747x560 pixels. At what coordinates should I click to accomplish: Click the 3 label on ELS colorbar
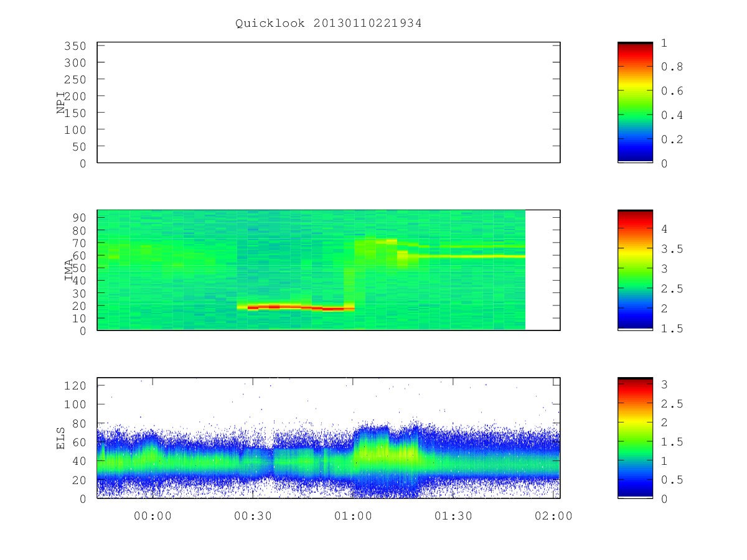point(665,385)
